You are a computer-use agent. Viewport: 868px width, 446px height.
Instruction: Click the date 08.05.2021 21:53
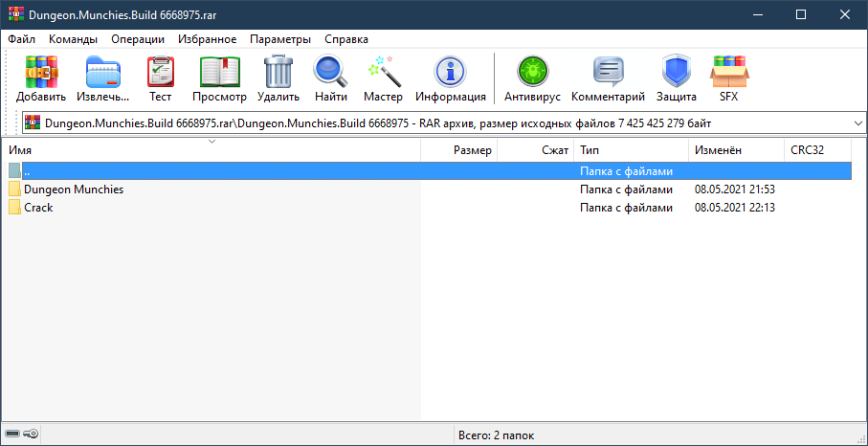point(735,190)
